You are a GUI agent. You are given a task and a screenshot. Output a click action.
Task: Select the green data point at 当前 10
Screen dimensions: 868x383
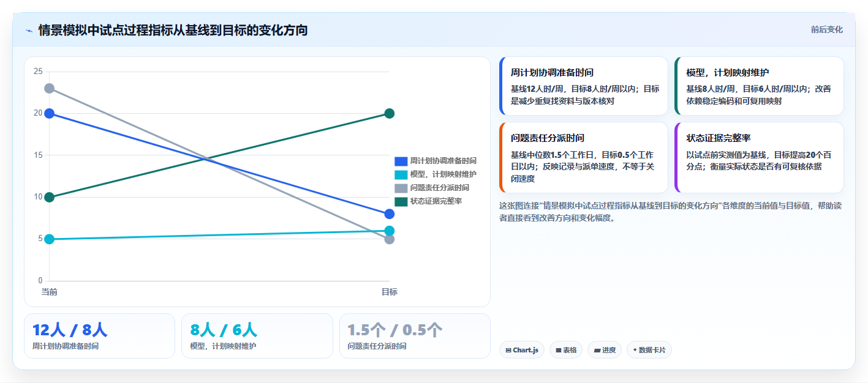point(49,197)
